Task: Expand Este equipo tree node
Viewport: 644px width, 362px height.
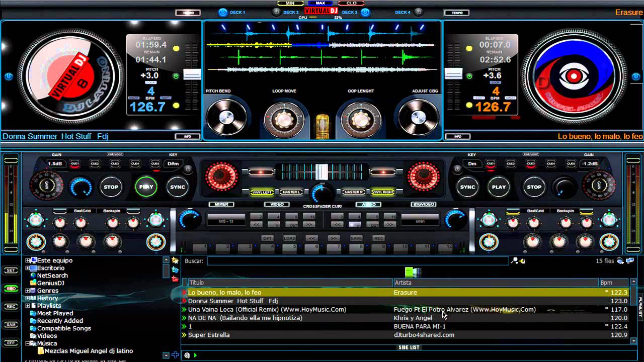Action: pos(28,260)
